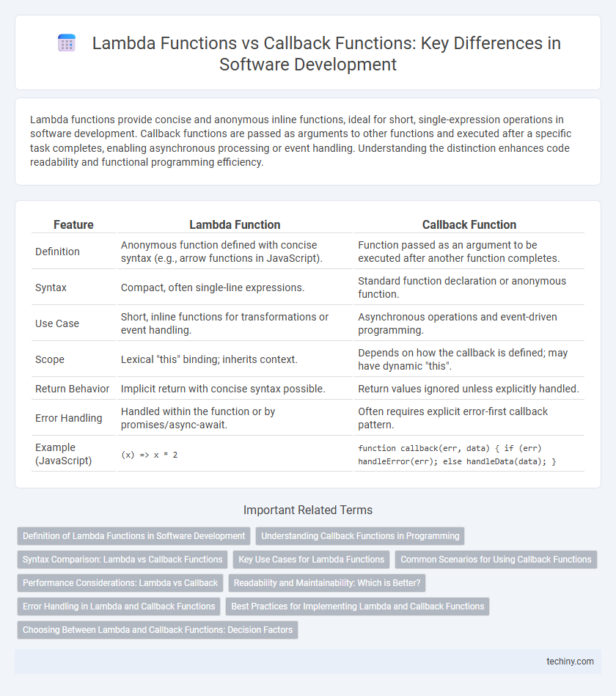Click the 'Important Related Terms' heading
The height and width of the screenshot is (696, 616).
(308, 510)
